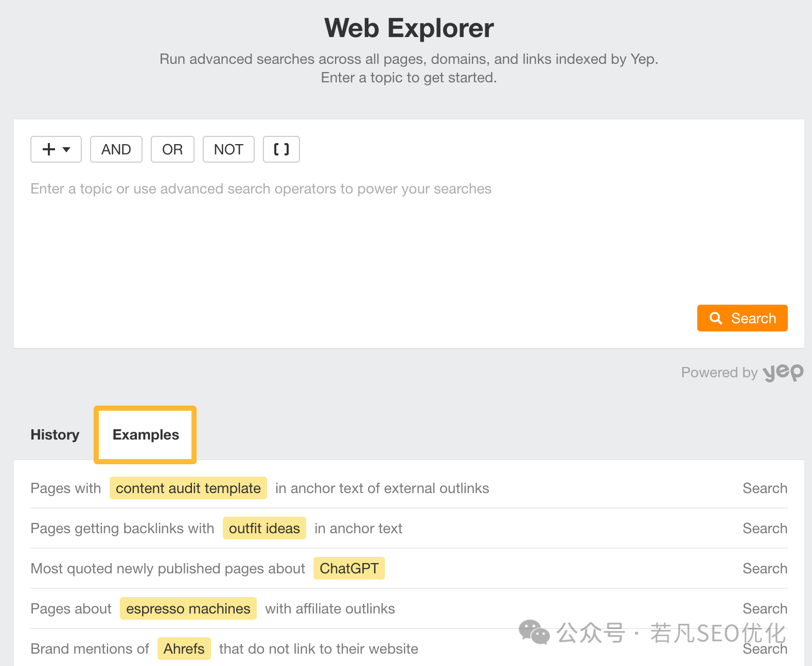The image size is (812, 666).
Task: Run Search for content audit template example
Action: point(765,488)
